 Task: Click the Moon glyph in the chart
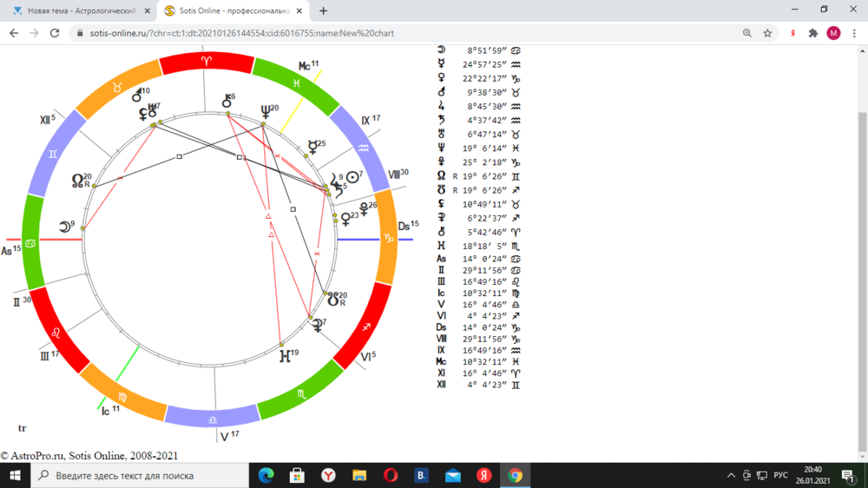[65, 227]
